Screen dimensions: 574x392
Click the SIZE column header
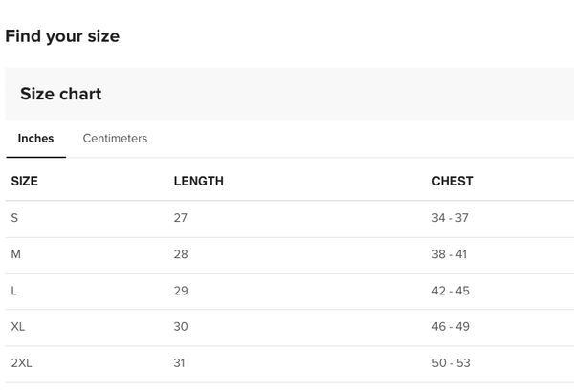click(x=25, y=181)
